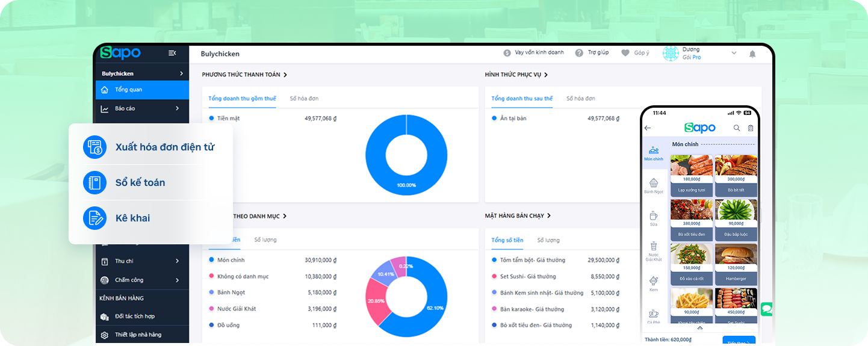Switch to Số lượng tab under best sellers
This screenshot has width=868, height=346.
[x=548, y=240]
